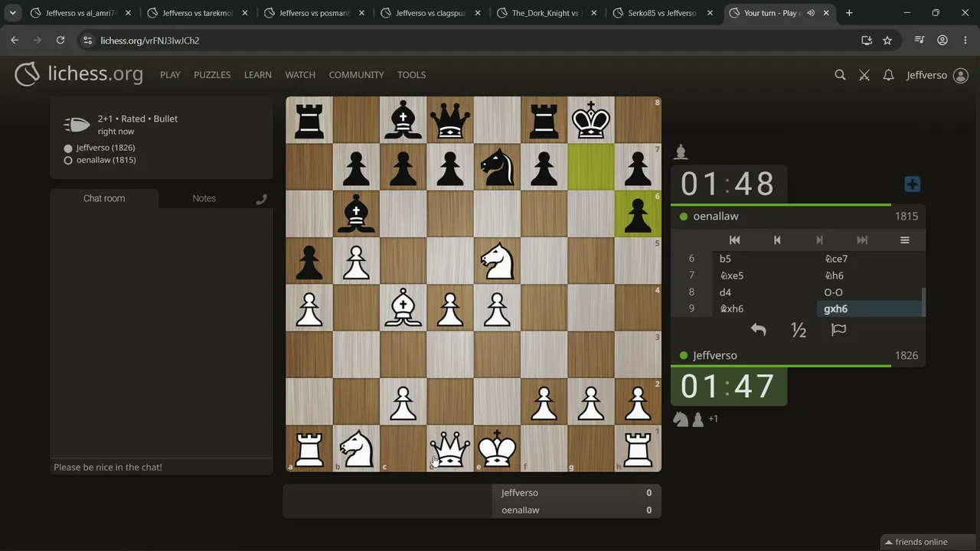Image resolution: width=980 pixels, height=551 pixels.
Task: Resign using the flag icon
Action: [838, 330]
